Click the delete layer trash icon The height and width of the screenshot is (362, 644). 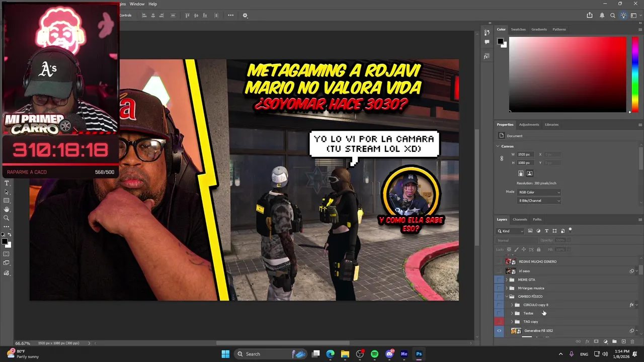(632, 342)
